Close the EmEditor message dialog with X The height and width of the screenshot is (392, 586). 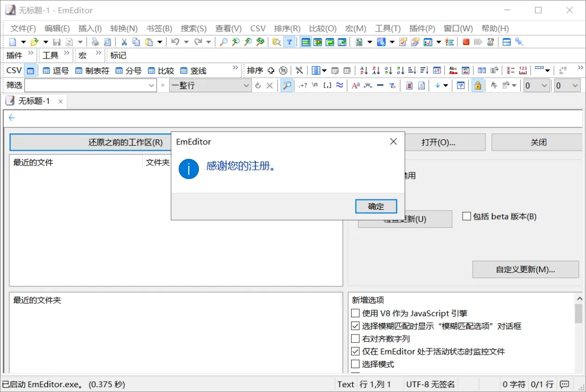click(x=393, y=142)
